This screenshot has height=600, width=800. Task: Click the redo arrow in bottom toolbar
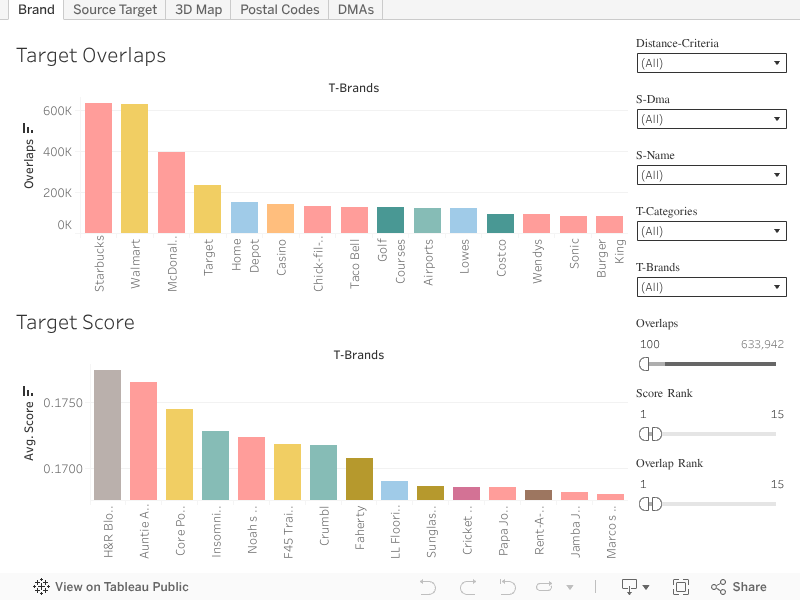coord(467,587)
